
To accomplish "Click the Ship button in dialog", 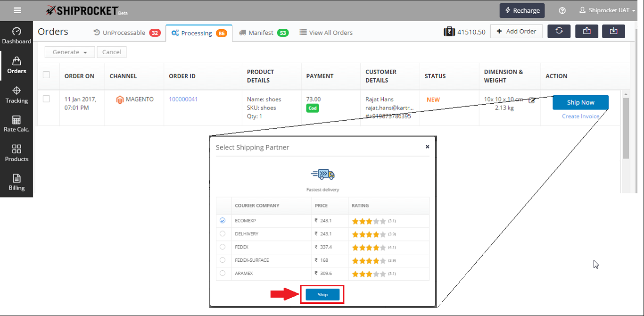I will pyautogui.click(x=322, y=294).
